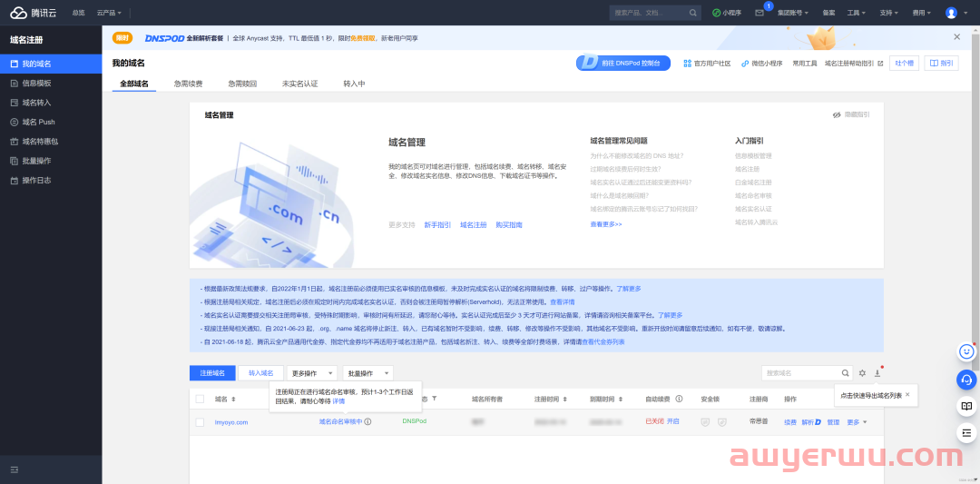The height and width of the screenshot is (484, 980).
Task: Expand the 支持 dropdown
Action: (888, 13)
